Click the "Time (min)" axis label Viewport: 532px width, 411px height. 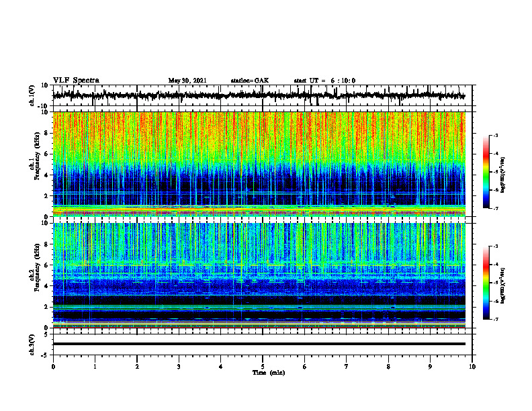point(269,373)
